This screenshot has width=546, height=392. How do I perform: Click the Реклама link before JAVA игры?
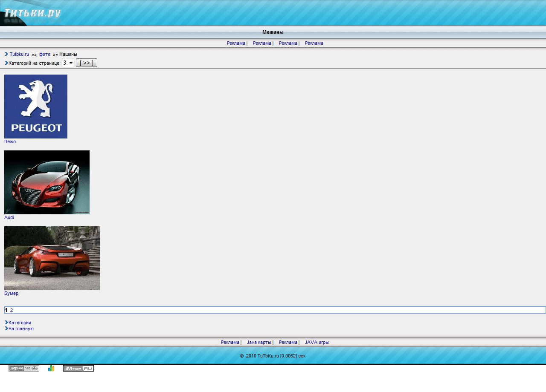tap(288, 342)
